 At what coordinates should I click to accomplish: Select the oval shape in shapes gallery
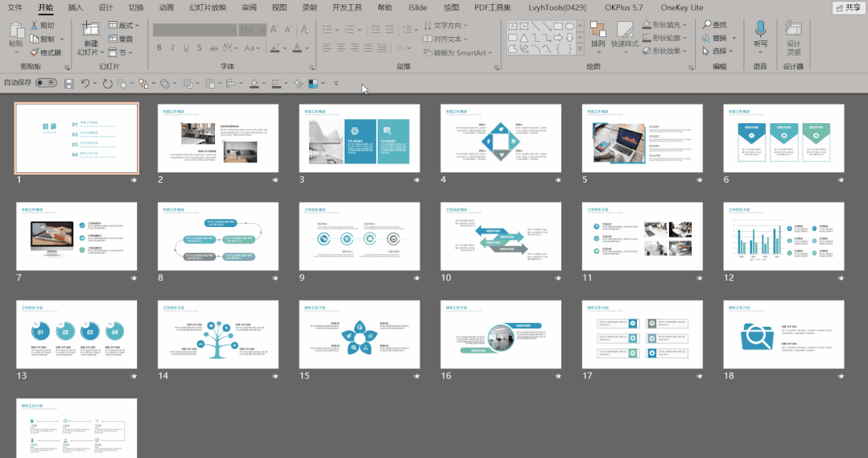(x=569, y=26)
